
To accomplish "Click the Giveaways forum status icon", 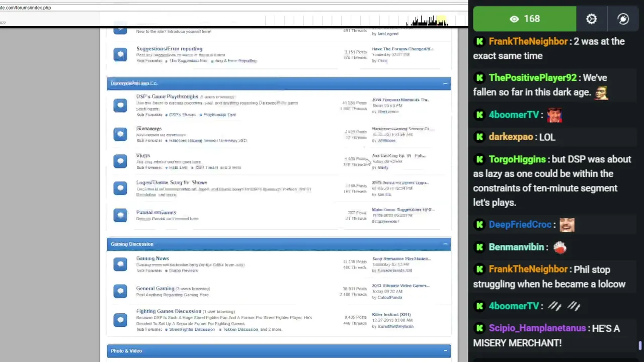I will click(x=120, y=134).
